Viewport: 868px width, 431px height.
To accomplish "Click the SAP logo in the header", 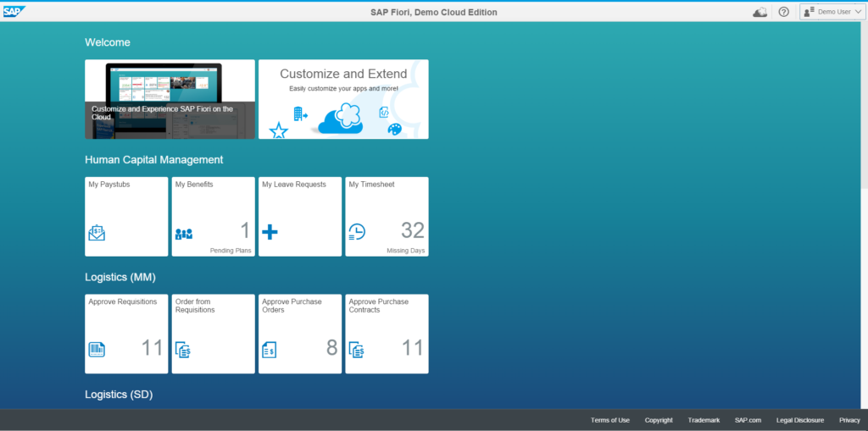I will (x=14, y=12).
